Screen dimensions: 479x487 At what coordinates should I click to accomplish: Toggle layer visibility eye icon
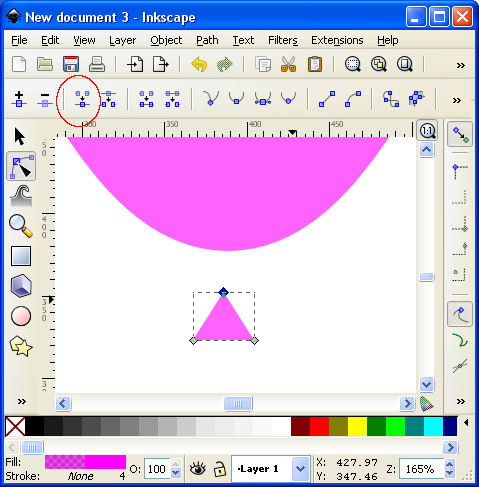[x=198, y=469]
